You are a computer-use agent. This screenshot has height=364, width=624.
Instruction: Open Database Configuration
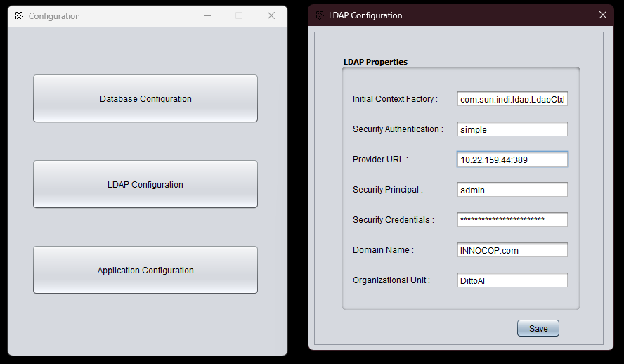click(145, 98)
